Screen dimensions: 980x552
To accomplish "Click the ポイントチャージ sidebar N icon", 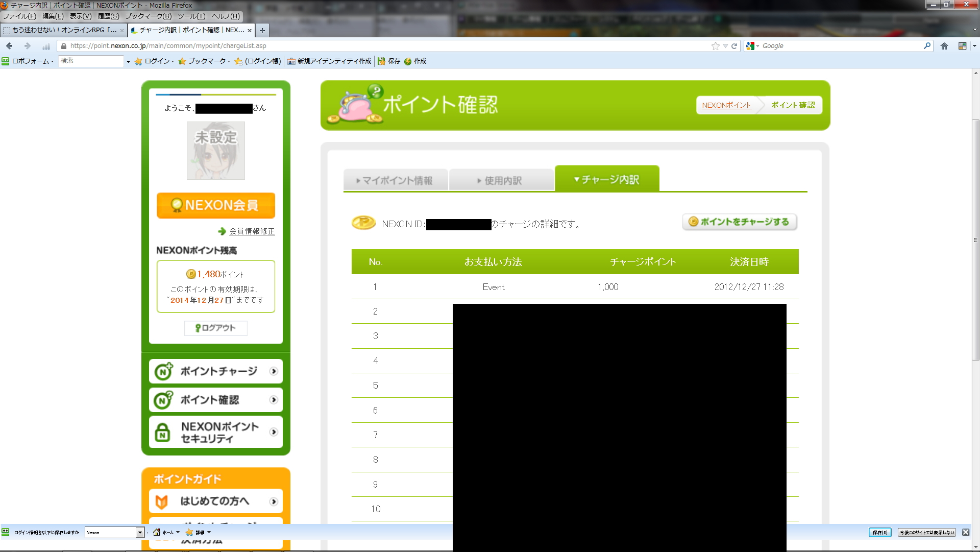I will [x=164, y=371].
